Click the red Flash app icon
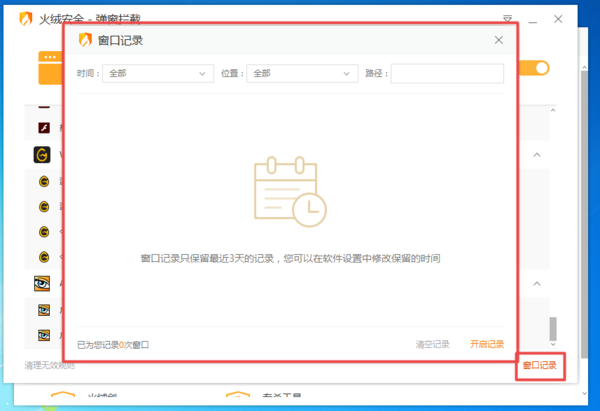Screen dimensions: 600x411 [43, 128]
